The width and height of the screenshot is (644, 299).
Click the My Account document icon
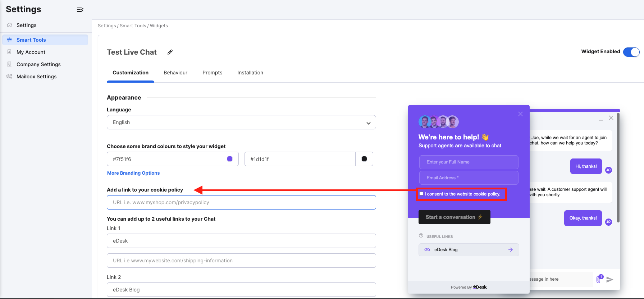9,52
